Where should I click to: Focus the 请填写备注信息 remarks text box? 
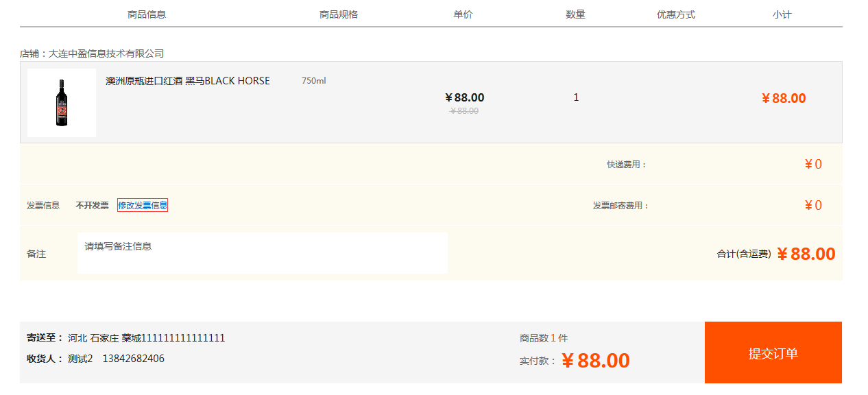tap(263, 253)
